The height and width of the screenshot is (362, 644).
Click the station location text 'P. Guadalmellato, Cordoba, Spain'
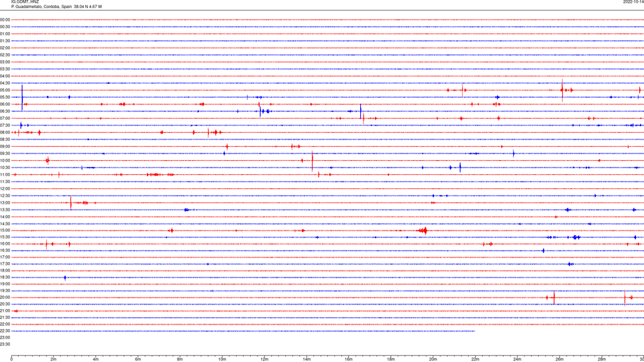pyautogui.click(x=42, y=7)
